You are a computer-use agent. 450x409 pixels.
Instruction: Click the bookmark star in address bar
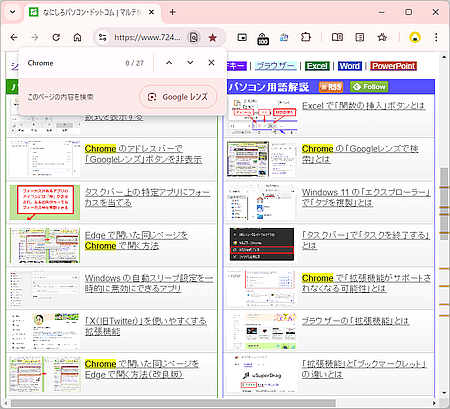212,38
